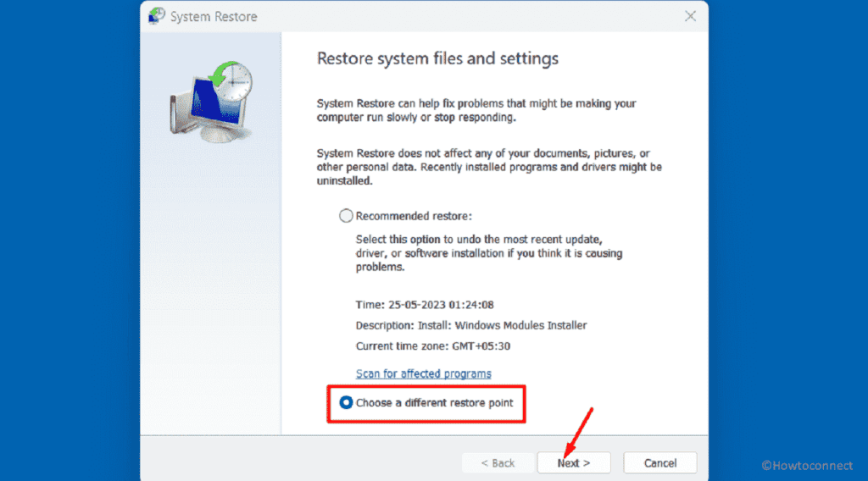This screenshot has width=868, height=481.
Task: Open Scan for affected programs link
Action: pos(424,373)
